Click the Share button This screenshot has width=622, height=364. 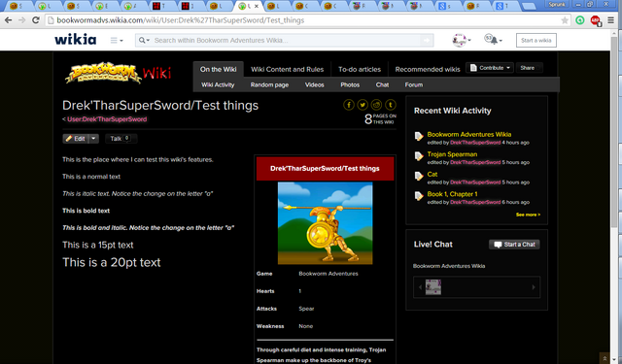pos(529,68)
